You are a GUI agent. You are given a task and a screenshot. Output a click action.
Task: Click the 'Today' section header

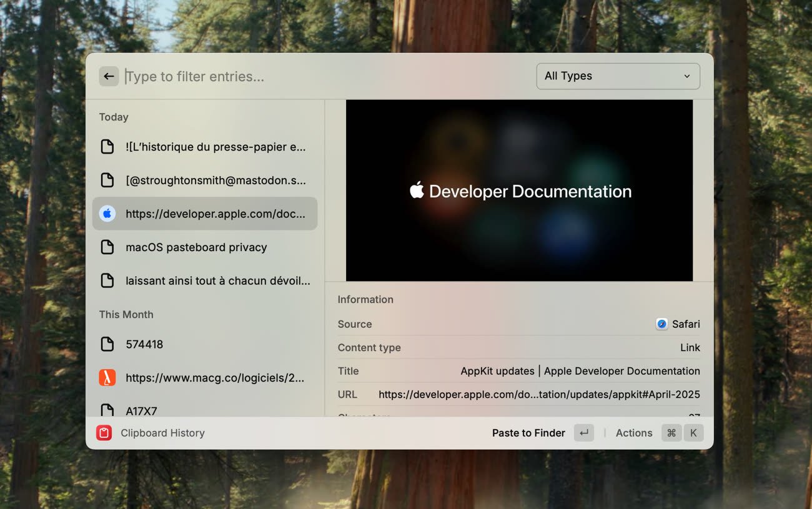114,117
